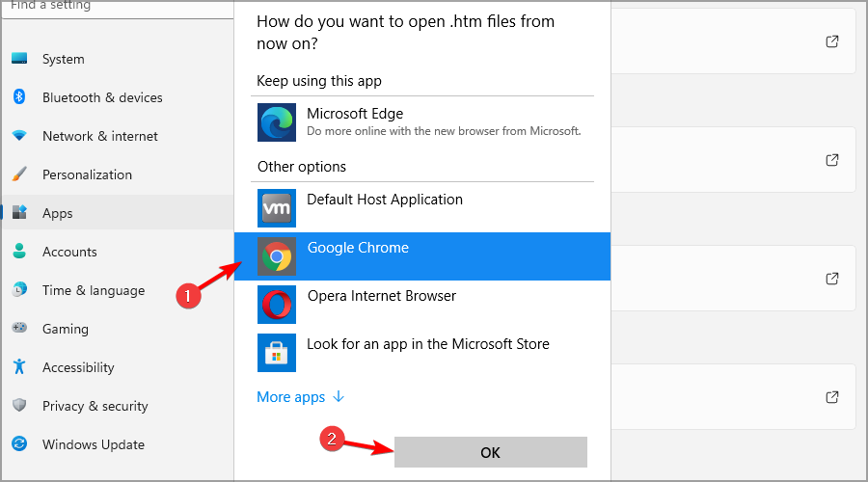Click the Gaming controller icon
Viewport: 868px width, 482px height.
tap(19, 328)
